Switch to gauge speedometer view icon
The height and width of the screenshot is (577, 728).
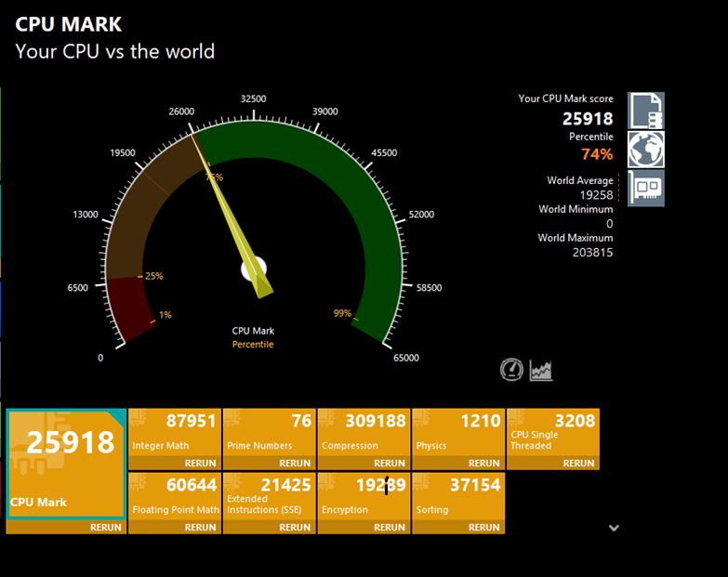511,370
